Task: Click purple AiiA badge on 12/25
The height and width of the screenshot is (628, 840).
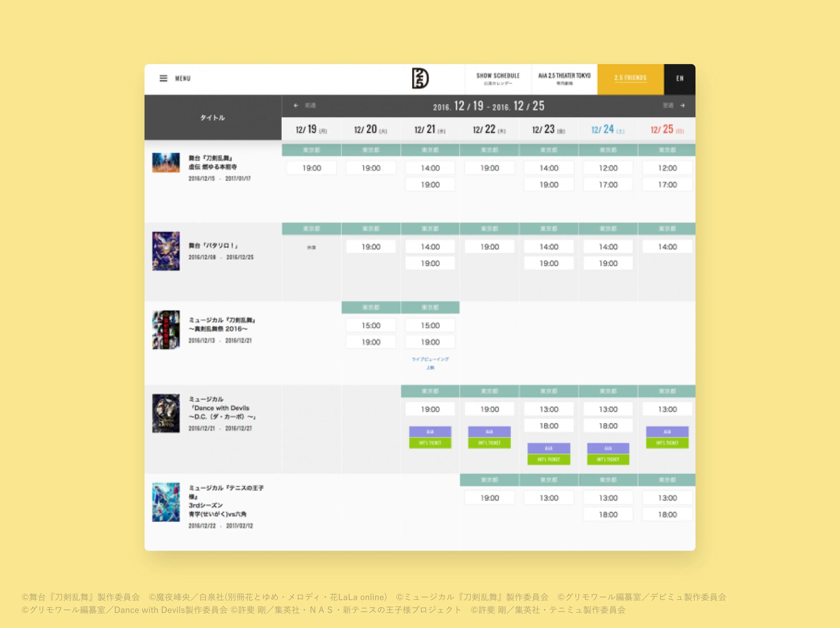Action: (x=667, y=431)
